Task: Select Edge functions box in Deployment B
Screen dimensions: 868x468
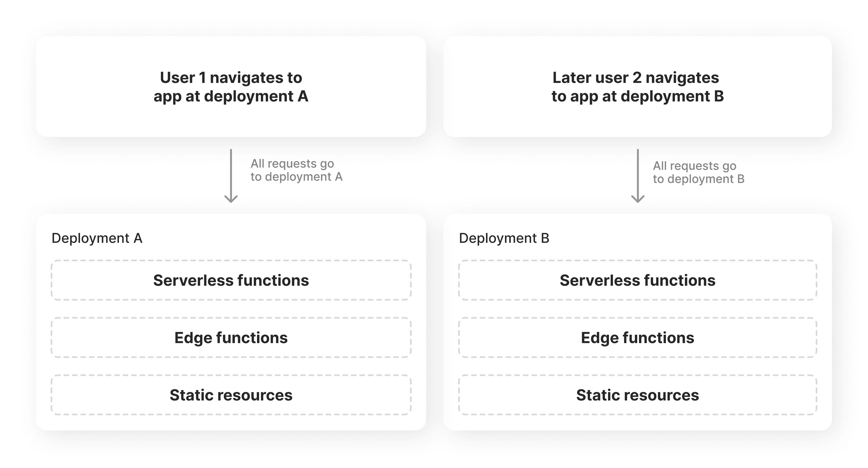Action: click(x=637, y=337)
